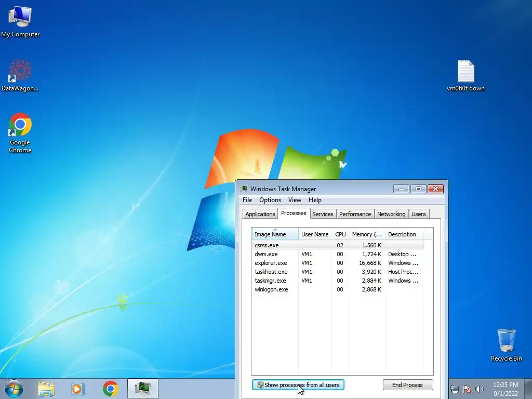The width and height of the screenshot is (532, 399).
Task: Click the 3,920 K memory value
Action: tap(371, 272)
